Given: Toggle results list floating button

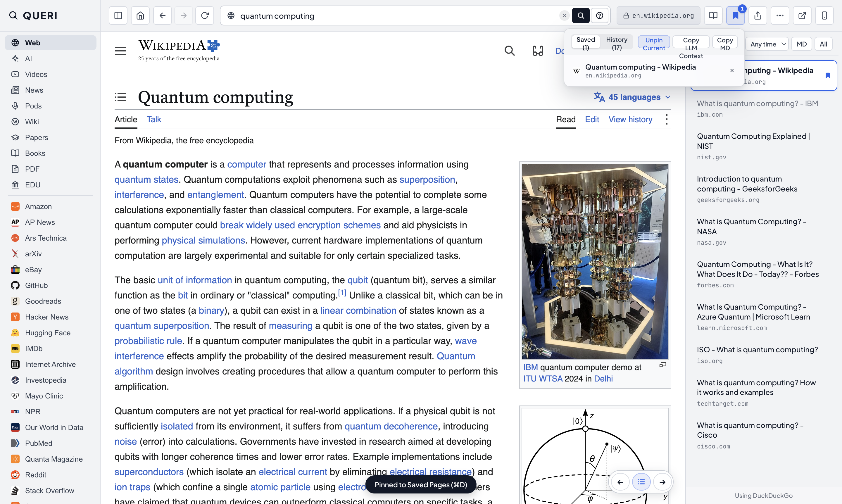Looking at the screenshot, I should (x=641, y=482).
